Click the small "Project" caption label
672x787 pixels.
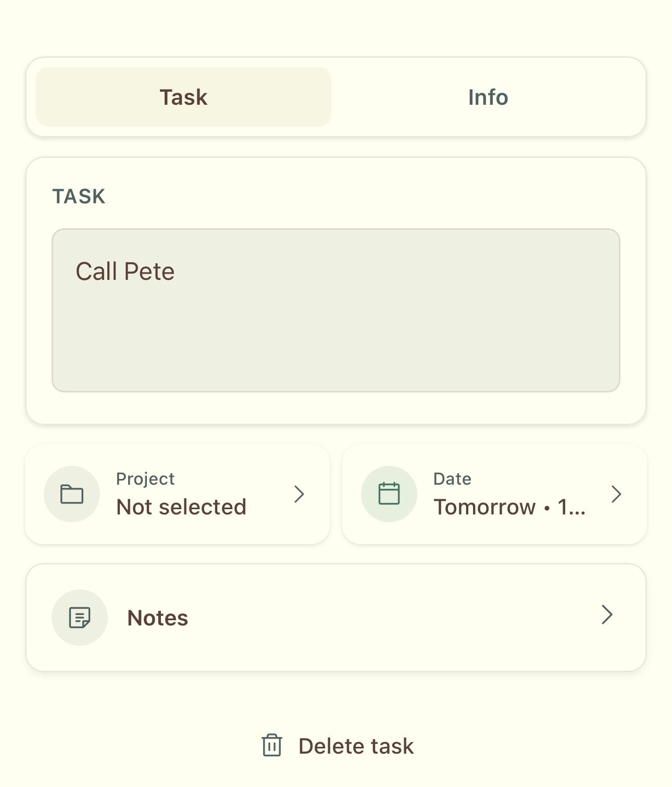pyautogui.click(x=145, y=479)
